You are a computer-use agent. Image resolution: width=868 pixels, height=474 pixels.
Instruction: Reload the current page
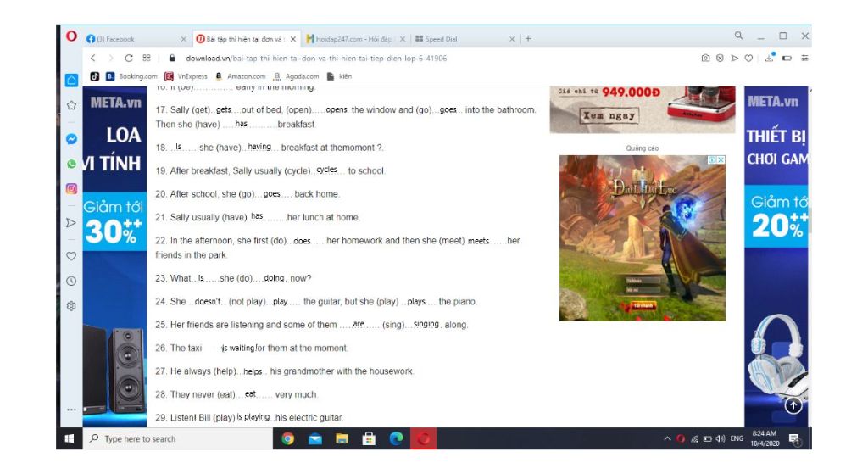pos(129,59)
